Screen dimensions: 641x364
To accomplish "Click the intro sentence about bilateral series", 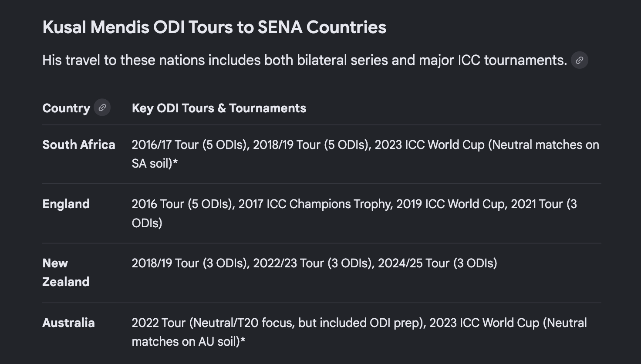I will (304, 60).
